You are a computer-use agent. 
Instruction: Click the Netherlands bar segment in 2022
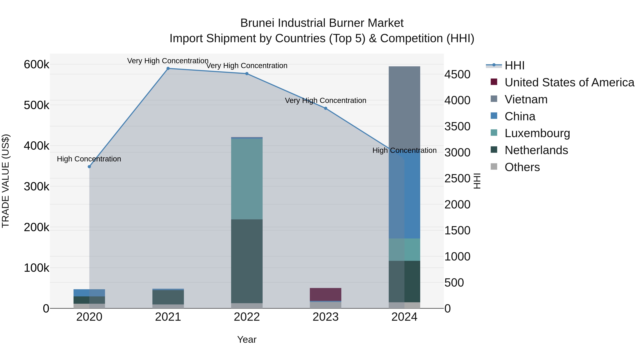[247, 261]
